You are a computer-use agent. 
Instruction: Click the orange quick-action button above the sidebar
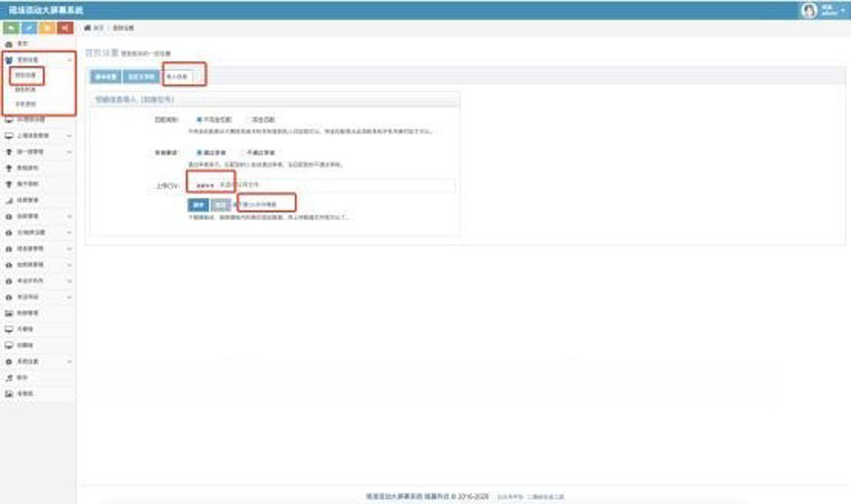point(46,28)
